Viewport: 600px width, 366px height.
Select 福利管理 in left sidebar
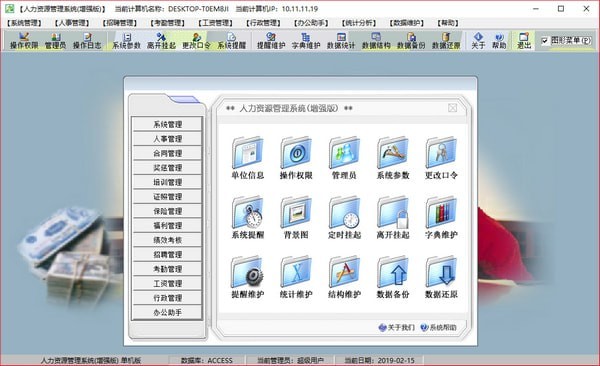[167, 226]
